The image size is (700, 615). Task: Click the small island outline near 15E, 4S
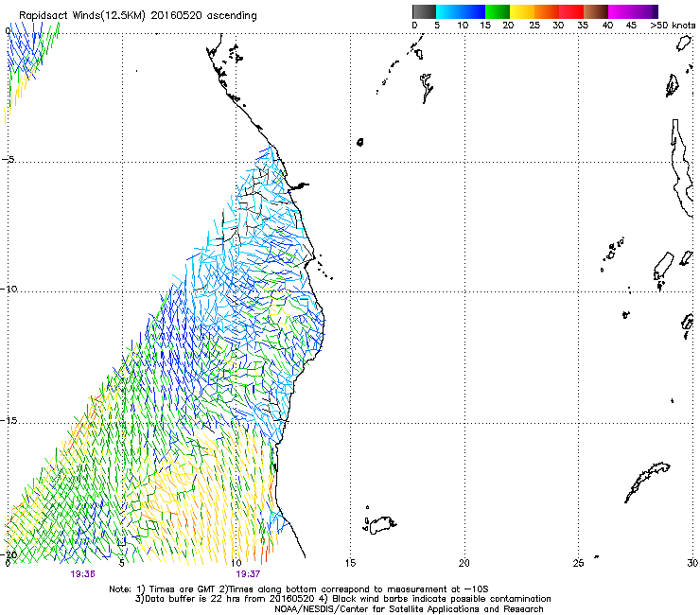(x=360, y=142)
